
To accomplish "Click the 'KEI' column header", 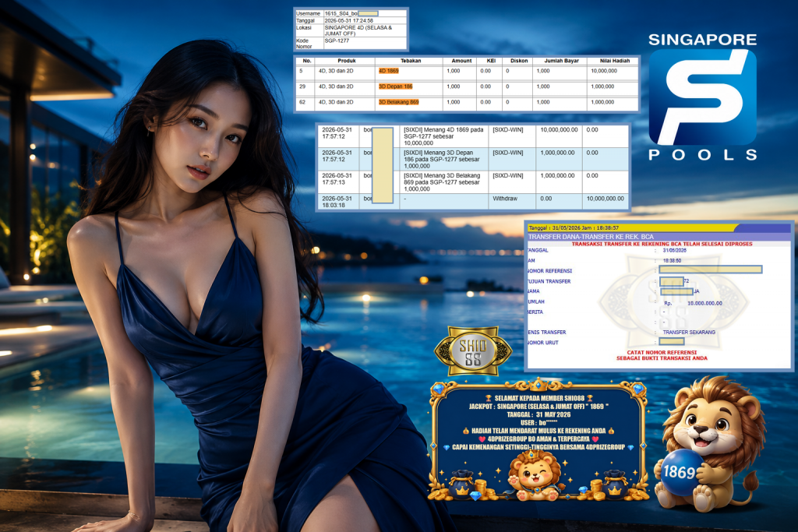I will (x=491, y=61).
